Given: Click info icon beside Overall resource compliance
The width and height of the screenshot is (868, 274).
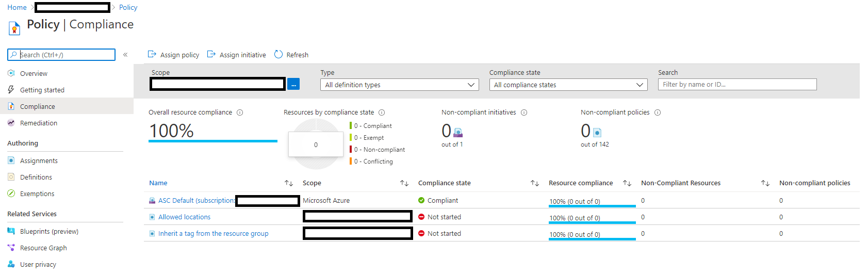Looking at the screenshot, I should [240, 112].
